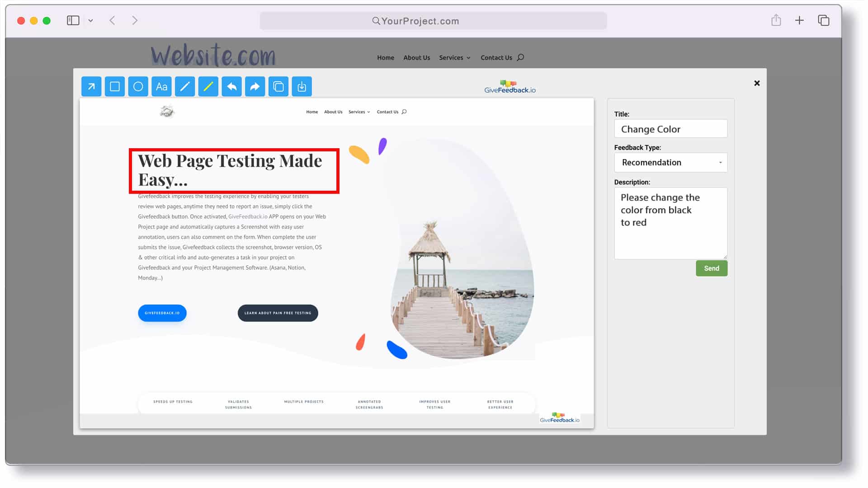This screenshot has width=868, height=488.
Task: Edit the Title field 'Change Color'
Action: pos(670,129)
